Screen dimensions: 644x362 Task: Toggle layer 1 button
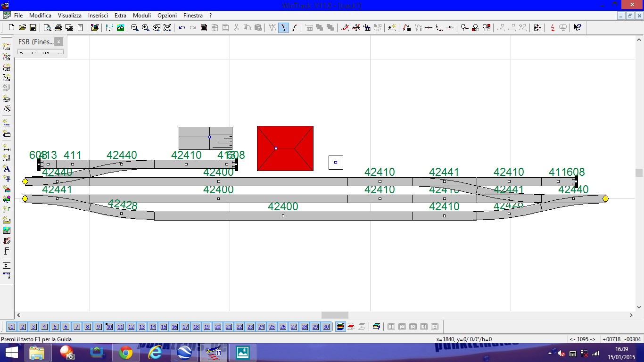(11, 327)
